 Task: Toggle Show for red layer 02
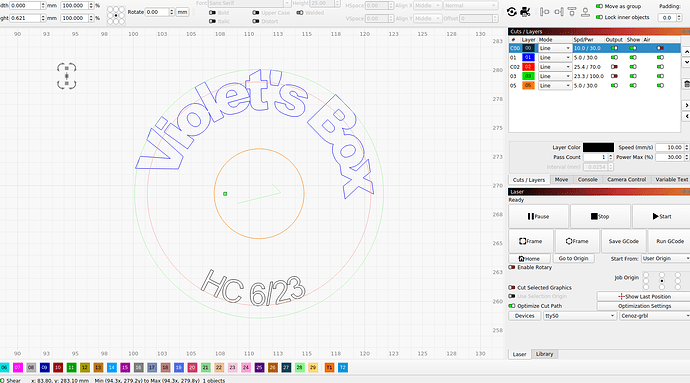633,67
